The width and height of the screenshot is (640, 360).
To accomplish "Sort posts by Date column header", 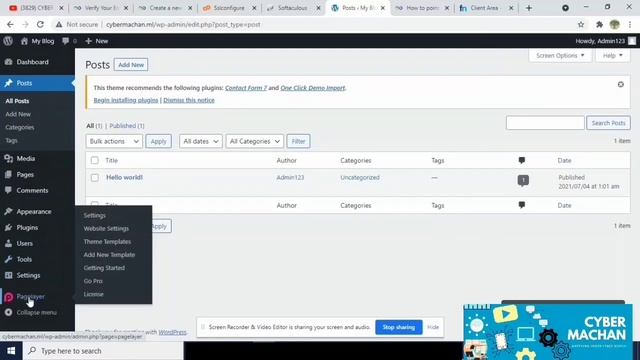I will click(x=564, y=160).
